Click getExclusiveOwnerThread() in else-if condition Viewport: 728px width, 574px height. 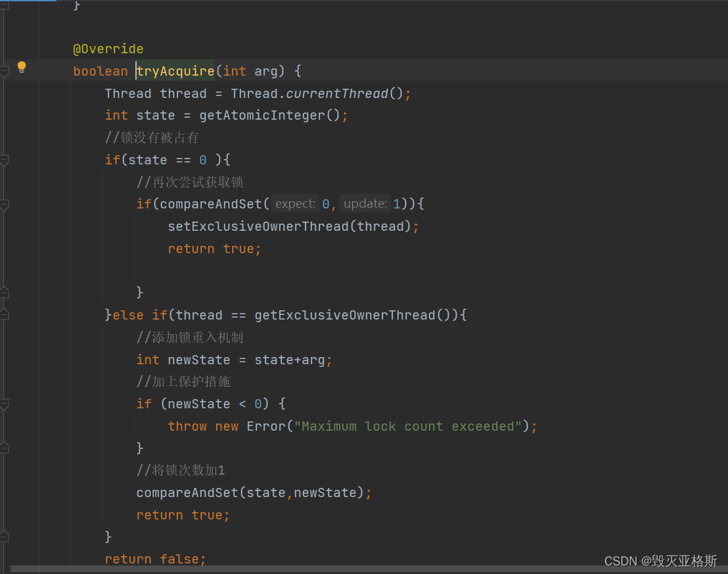point(352,315)
